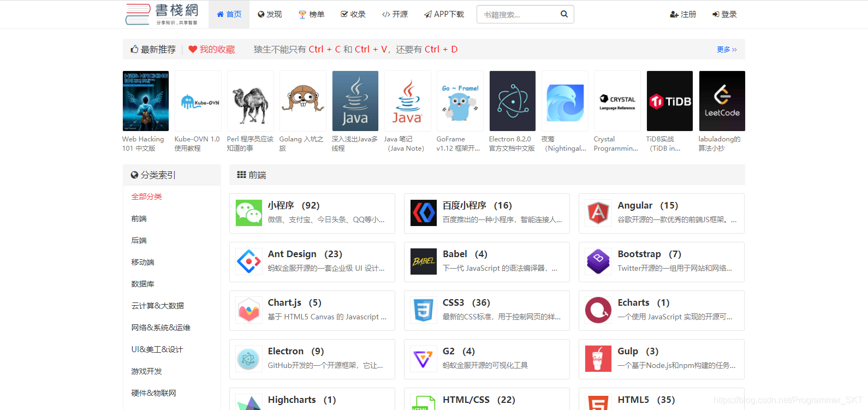Image resolution: width=868 pixels, height=410 pixels.
Task: Open the 开源 open-source menu
Action: pyautogui.click(x=395, y=14)
